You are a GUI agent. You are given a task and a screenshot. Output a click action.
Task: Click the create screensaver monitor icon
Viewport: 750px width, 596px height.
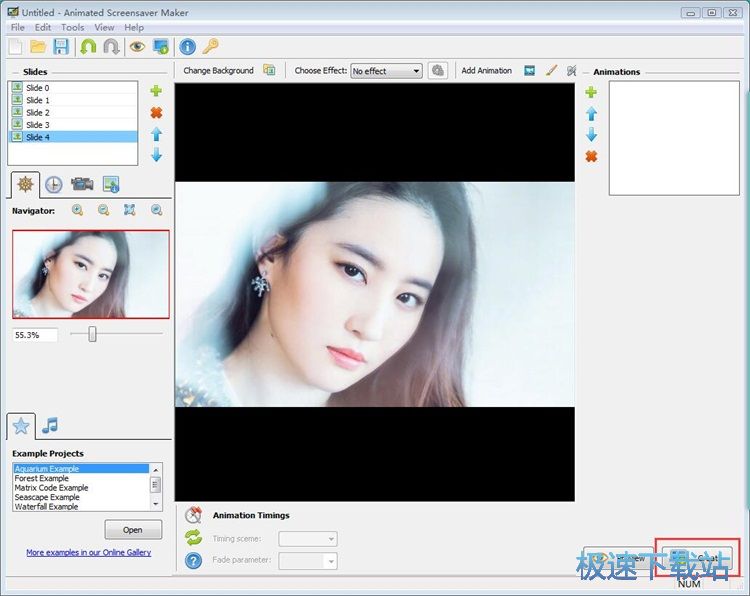(161, 47)
